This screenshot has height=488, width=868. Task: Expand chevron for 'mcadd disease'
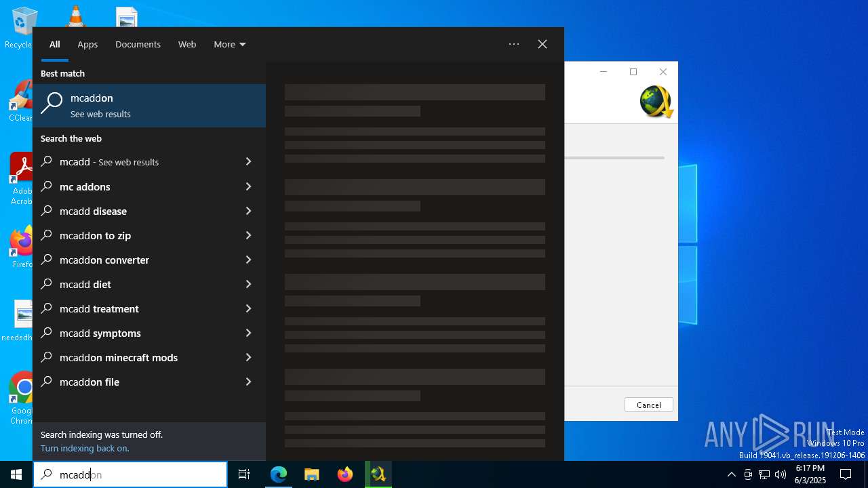point(248,211)
